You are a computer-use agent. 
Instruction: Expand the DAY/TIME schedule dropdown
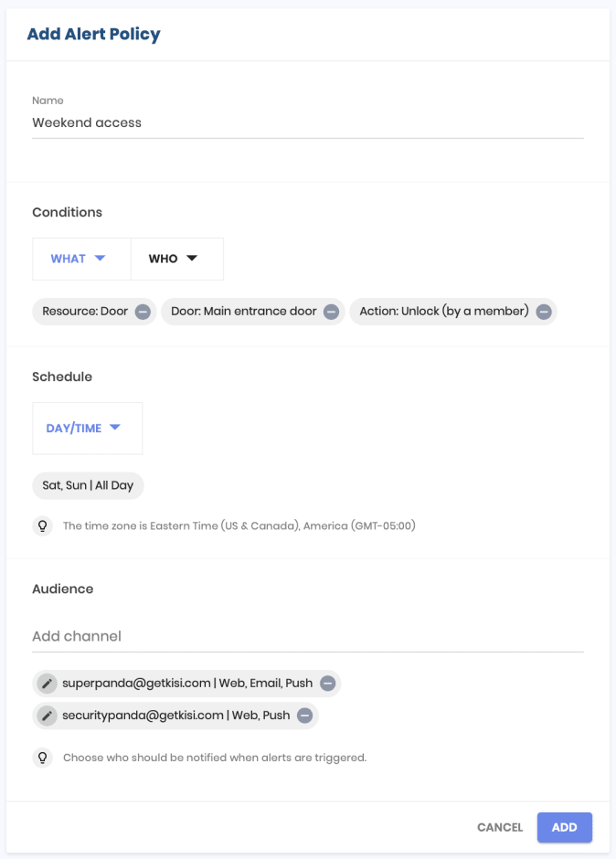coord(88,429)
